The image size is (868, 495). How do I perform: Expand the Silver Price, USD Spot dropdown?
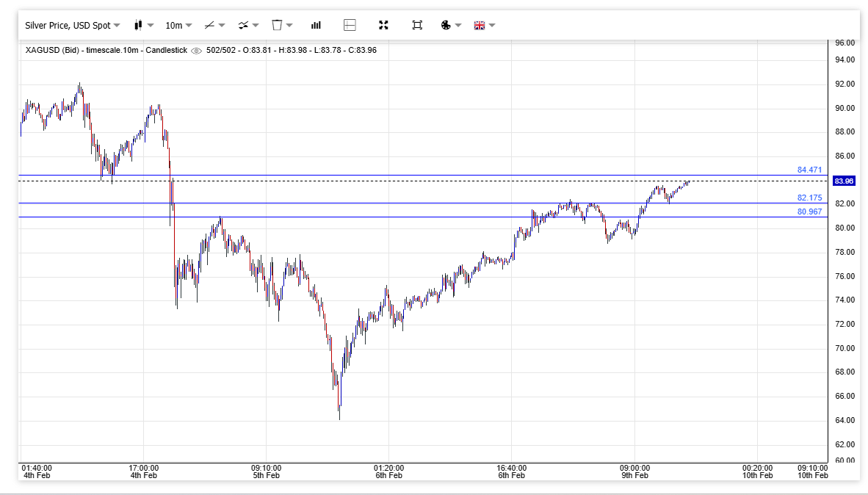click(x=72, y=25)
